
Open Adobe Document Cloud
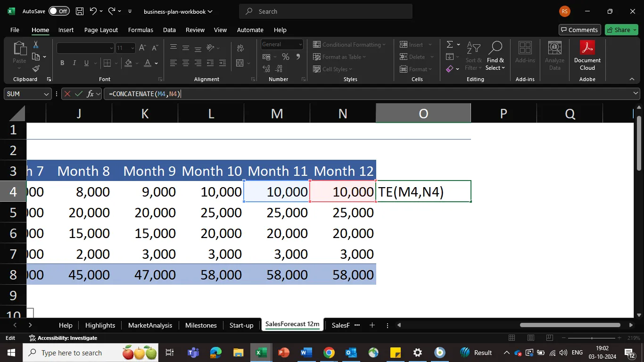pyautogui.click(x=587, y=56)
